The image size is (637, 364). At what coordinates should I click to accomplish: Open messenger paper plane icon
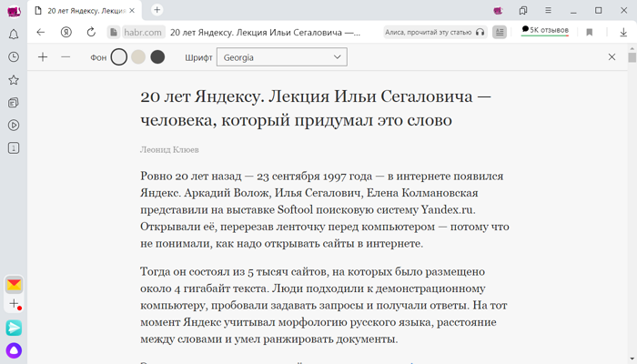14,328
